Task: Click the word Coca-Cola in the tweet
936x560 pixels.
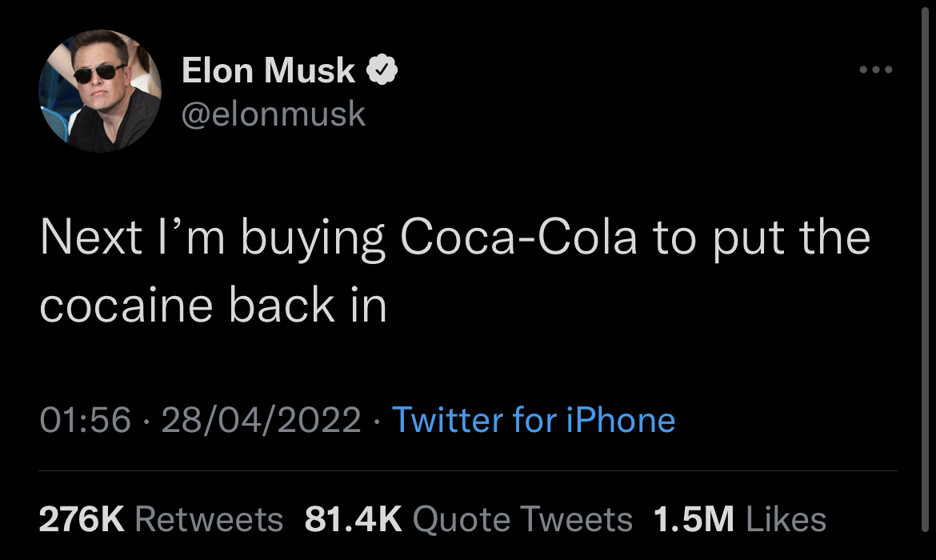Action: click(x=518, y=239)
